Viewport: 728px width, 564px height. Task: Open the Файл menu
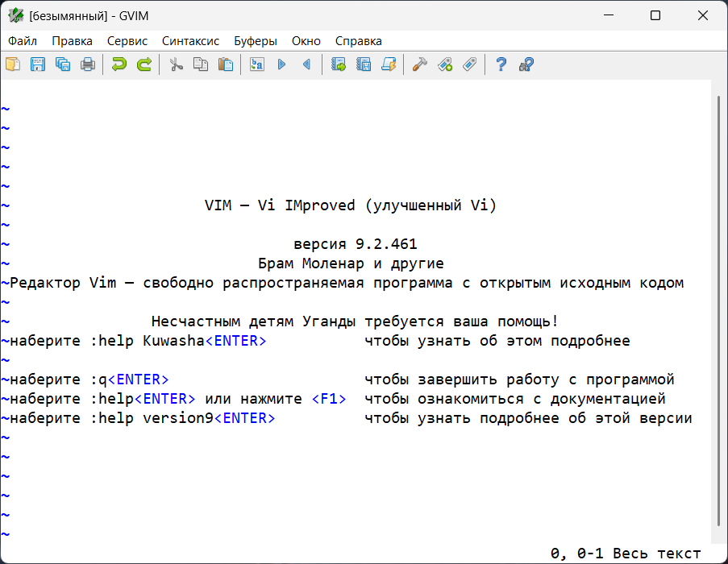click(x=23, y=41)
